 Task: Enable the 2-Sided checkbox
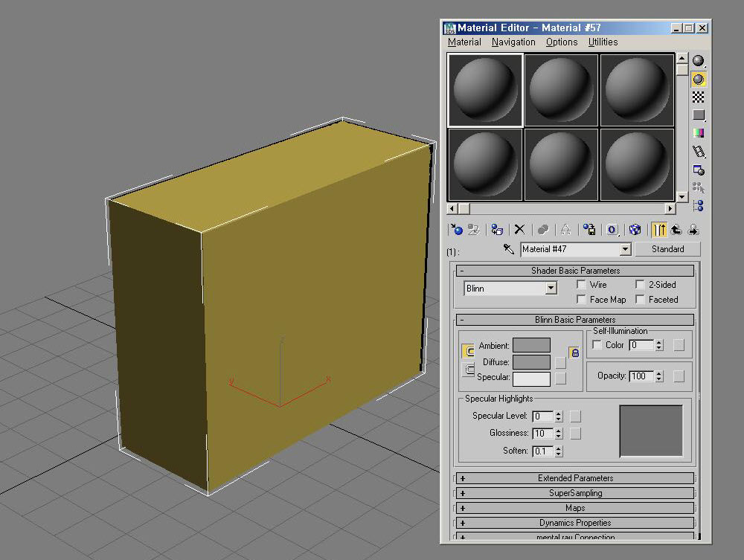pos(640,285)
